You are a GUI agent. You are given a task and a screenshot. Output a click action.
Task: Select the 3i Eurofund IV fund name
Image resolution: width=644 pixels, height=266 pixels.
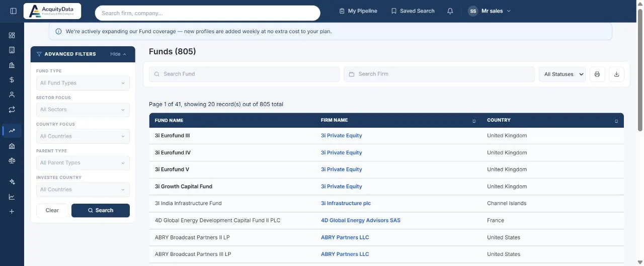point(173,153)
